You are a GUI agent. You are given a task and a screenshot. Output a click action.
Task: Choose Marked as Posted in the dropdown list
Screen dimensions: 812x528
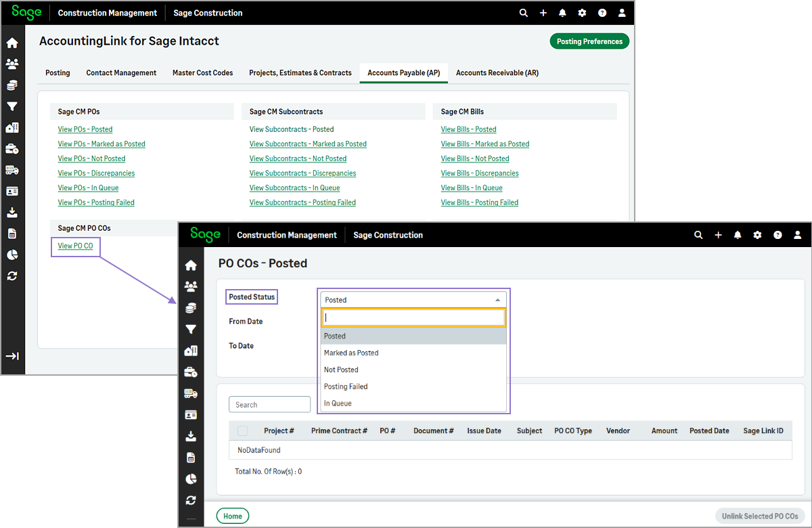[x=413, y=353]
